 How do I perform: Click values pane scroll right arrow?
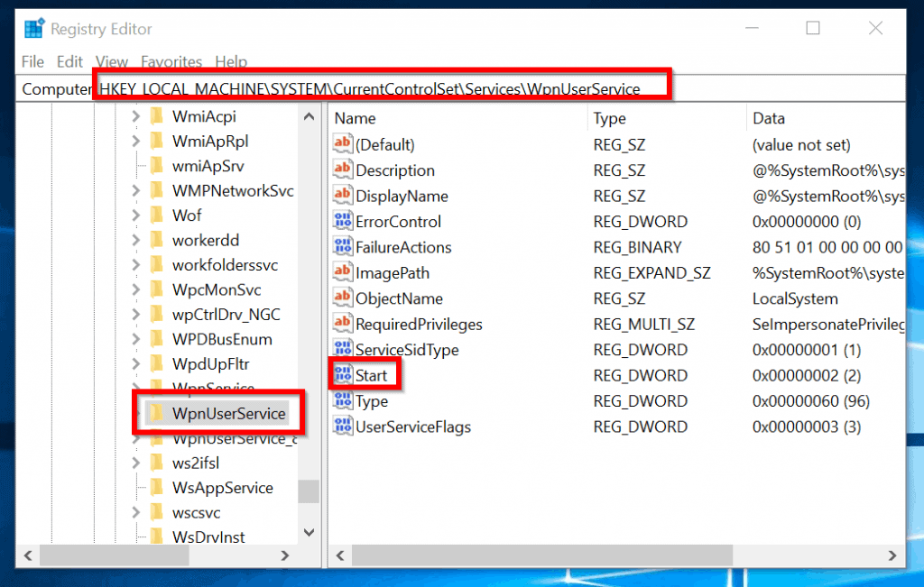pyautogui.click(x=892, y=555)
